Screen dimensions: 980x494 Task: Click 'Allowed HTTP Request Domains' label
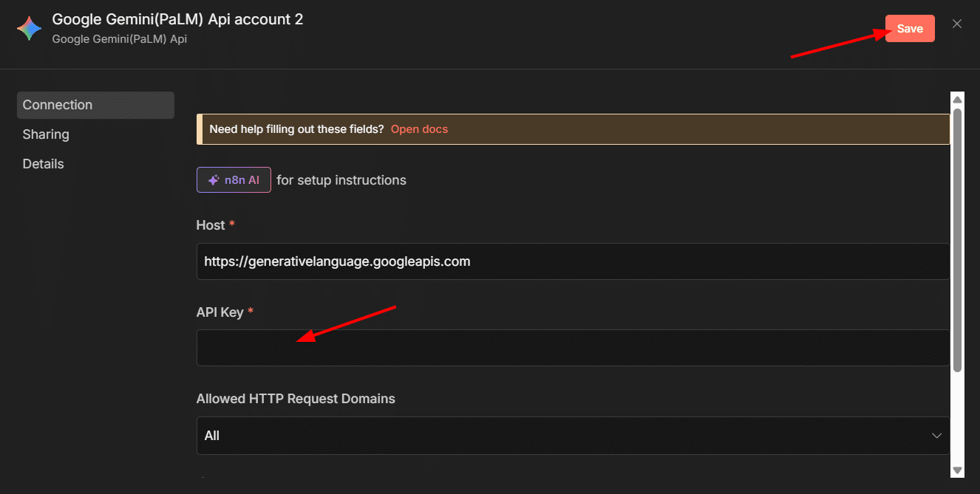click(x=296, y=399)
